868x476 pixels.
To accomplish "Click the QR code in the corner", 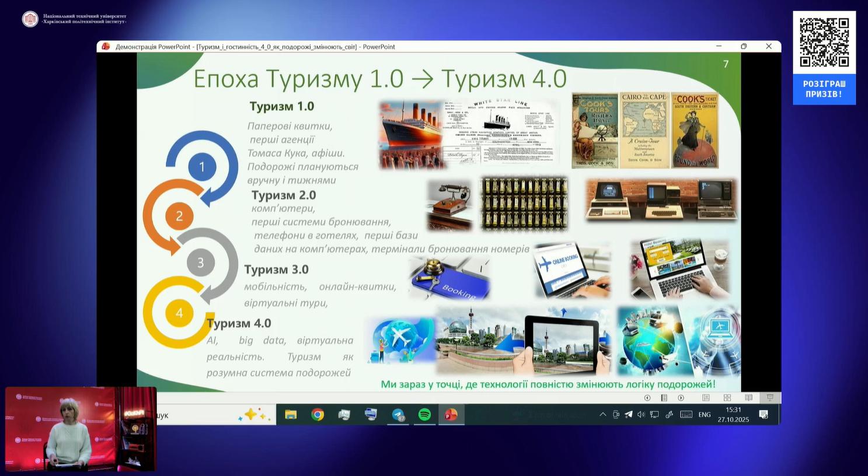I will (x=824, y=42).
